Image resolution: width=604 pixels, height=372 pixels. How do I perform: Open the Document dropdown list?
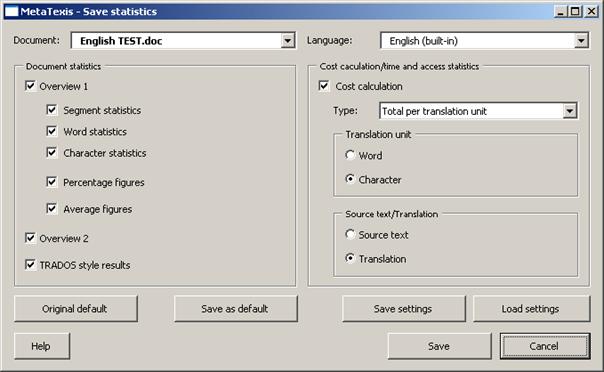[x=287, y=40]
